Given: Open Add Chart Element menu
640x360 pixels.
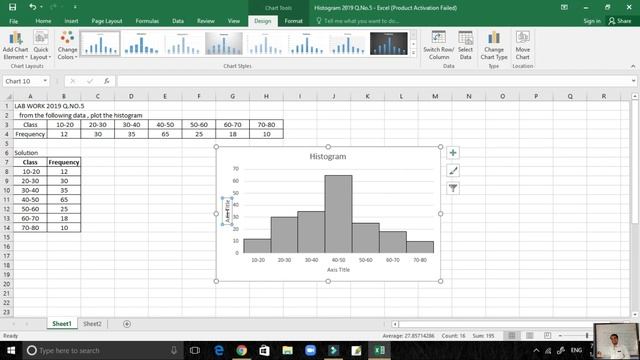Looking at the screenshot, I should tap(16, 46).
